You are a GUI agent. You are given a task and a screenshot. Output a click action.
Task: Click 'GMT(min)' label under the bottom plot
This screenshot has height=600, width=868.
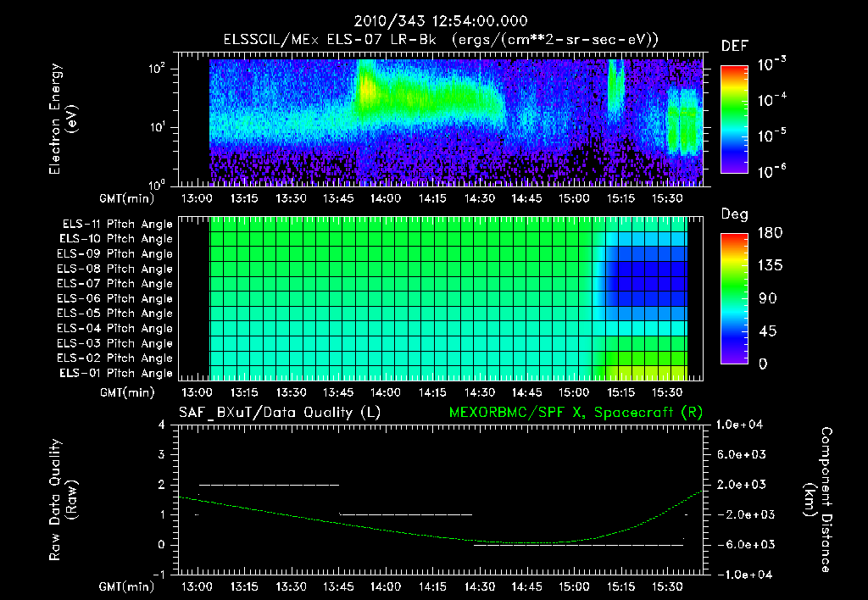(x=127, y=586)
